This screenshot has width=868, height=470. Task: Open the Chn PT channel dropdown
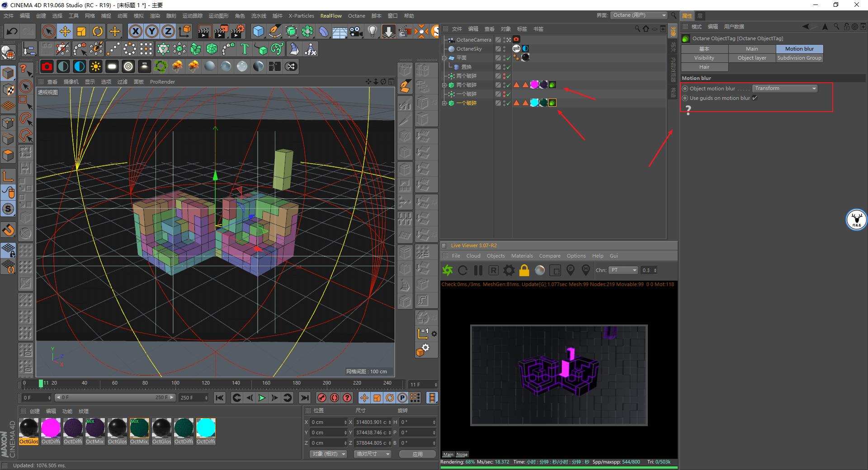(623, 270)
